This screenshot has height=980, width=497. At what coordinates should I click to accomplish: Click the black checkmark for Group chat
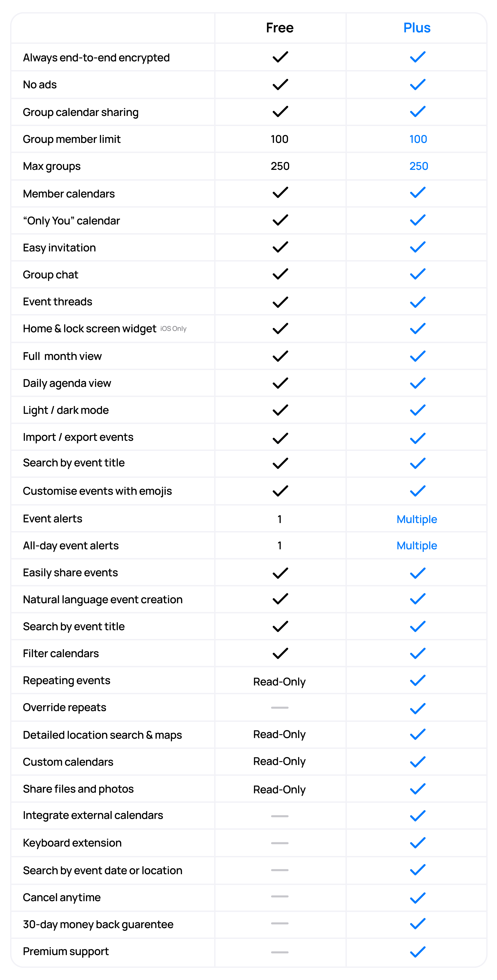point(280,274)
